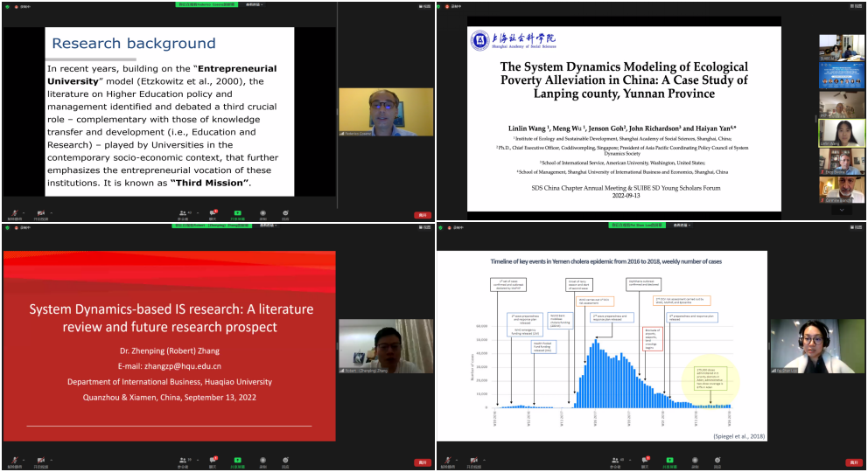Select Linlin Wang's highlighted video thumbnail
This screenshot has height=472, width=868.
(841, 133)
